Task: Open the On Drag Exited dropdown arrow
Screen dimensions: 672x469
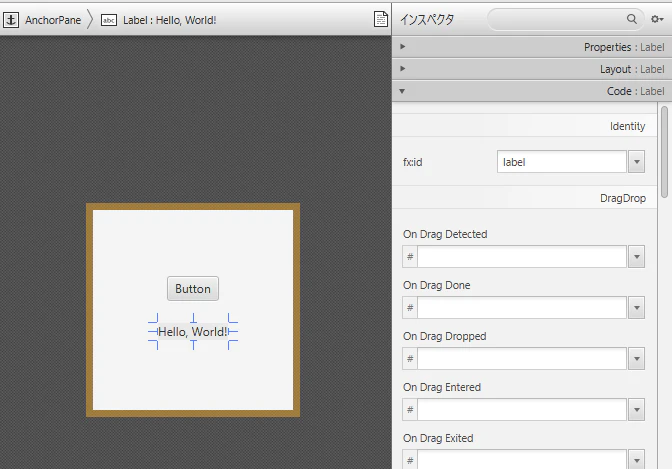Action: 636,460
